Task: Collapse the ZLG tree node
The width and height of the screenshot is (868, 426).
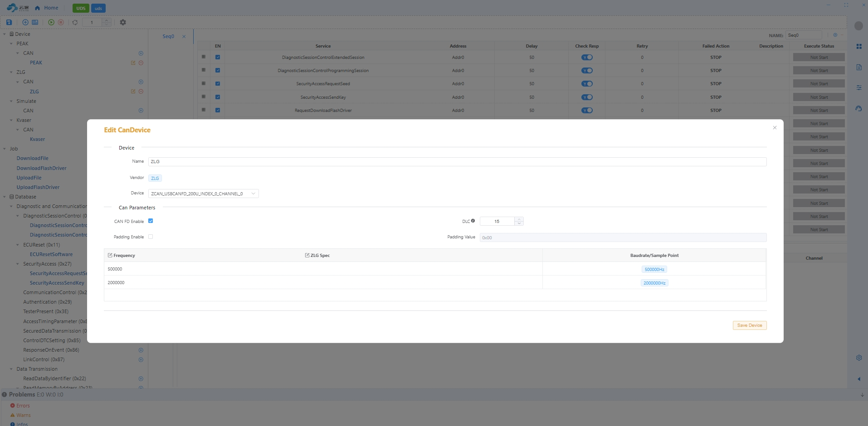Action: [x=11, y=72]
